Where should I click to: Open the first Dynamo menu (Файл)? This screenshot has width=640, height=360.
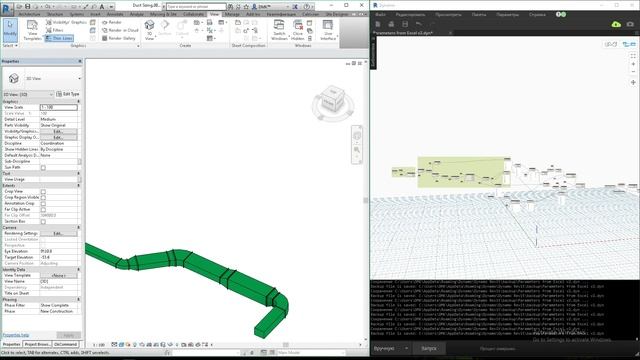[x=380, y=15]
